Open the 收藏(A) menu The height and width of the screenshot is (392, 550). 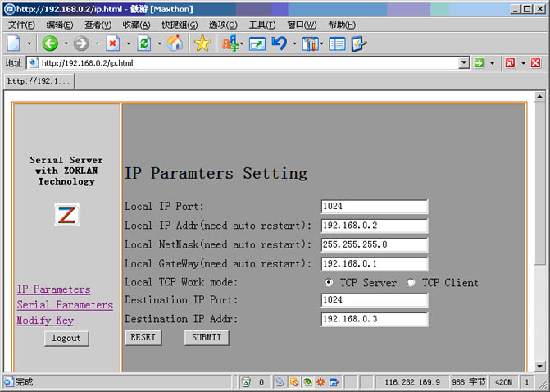[134, 25]
